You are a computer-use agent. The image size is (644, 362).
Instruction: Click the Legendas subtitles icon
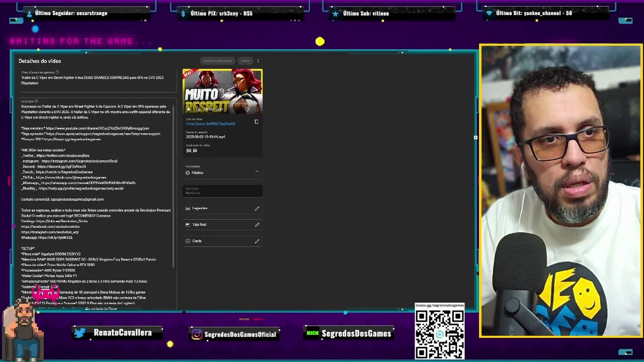tap(188, 208)
